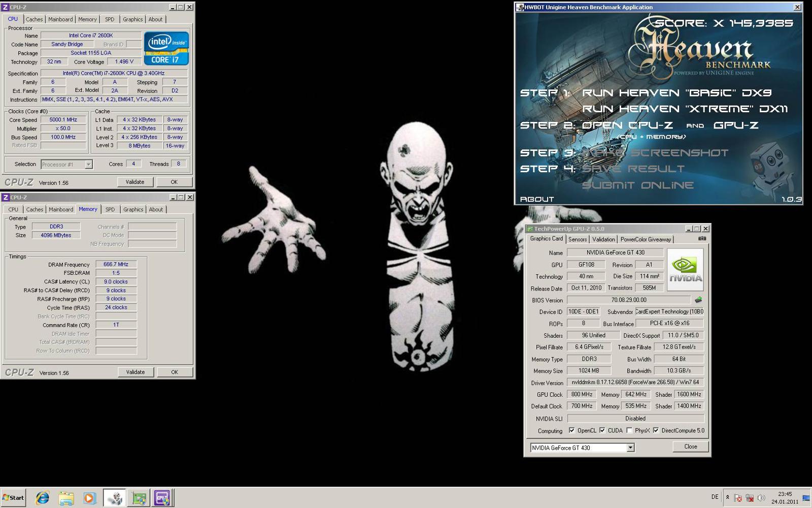Click the HWBOT Heaven window title icon
This screenshot has height=508, width=812.
[520, 7]
